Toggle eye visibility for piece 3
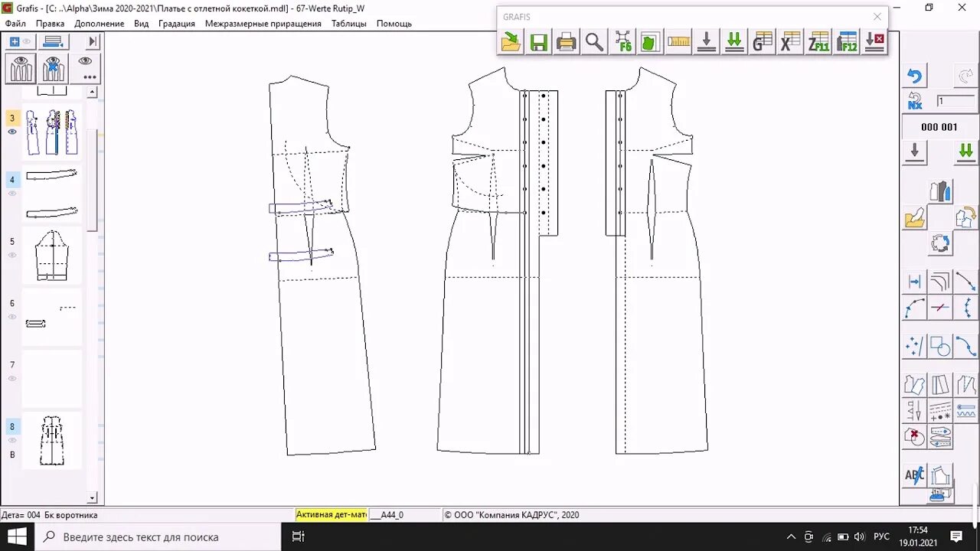This screenshot has height=551, width=980. point(12,132)
